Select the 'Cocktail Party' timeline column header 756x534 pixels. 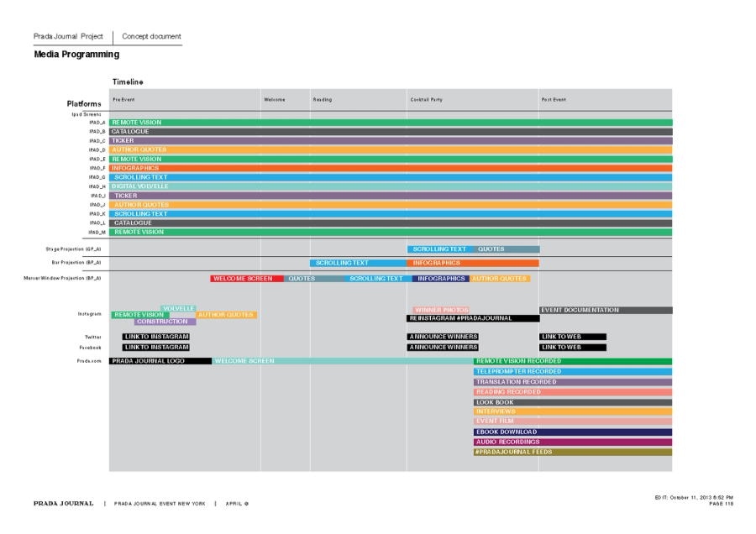[x=426, y=100]
